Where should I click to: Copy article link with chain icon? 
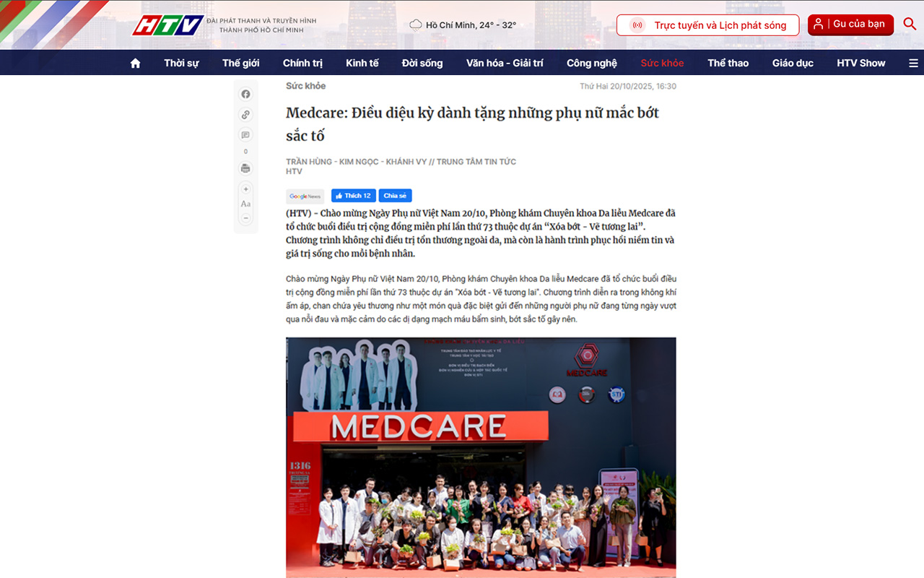click(245, 115)
